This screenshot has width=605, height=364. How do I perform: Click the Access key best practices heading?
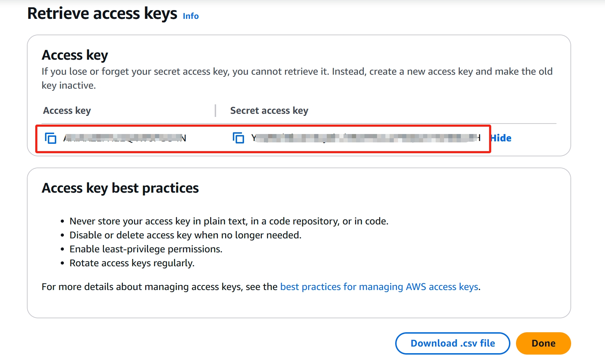coord(120,188)
